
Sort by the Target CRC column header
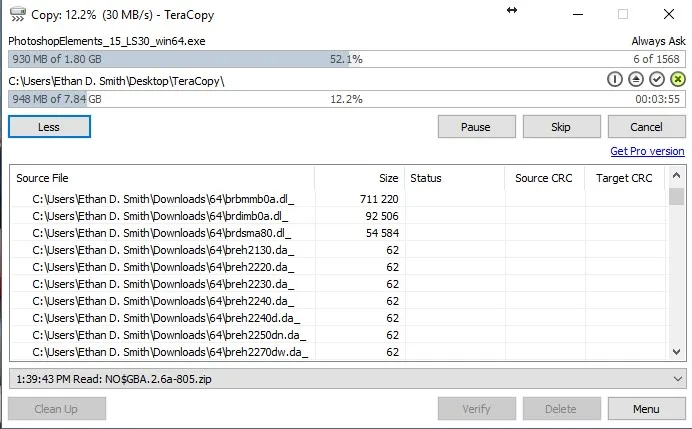point(624,178)
